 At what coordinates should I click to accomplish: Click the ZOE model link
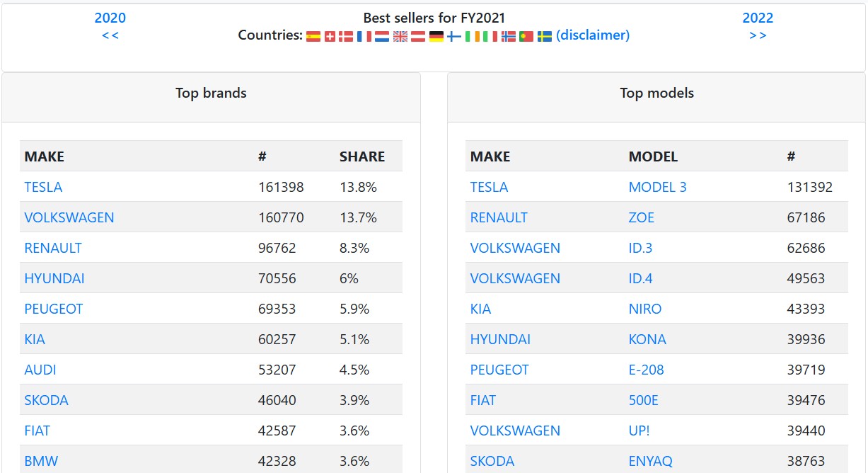coord(641,217)
